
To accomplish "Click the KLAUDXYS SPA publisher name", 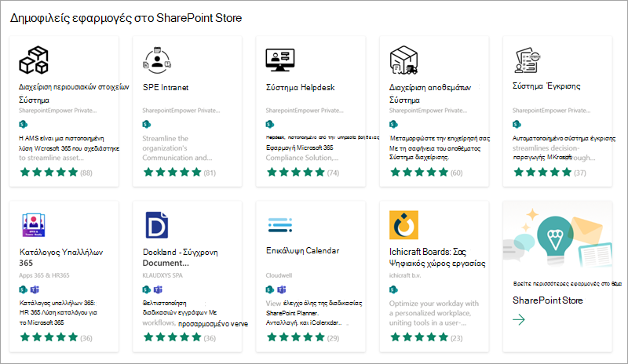I will tap(162, 275).
